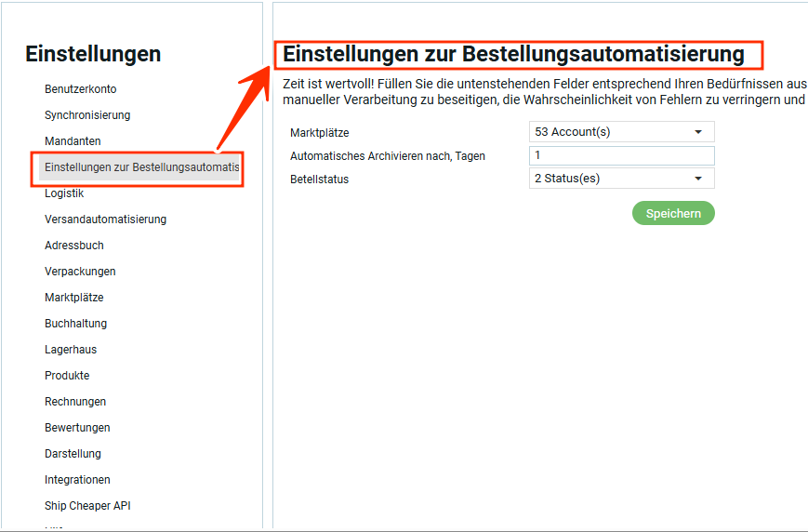Open Versandautomatisierung in the sidebar
This screenshot has width=808, height=532.
pos(105,219)
